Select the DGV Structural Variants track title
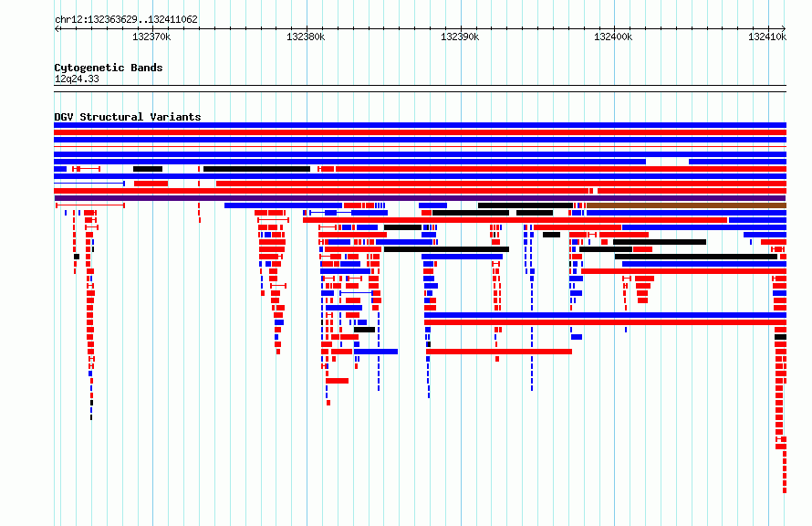Image resolution: width=812 pixels, height=526 pixels. [x=128, y=117]
